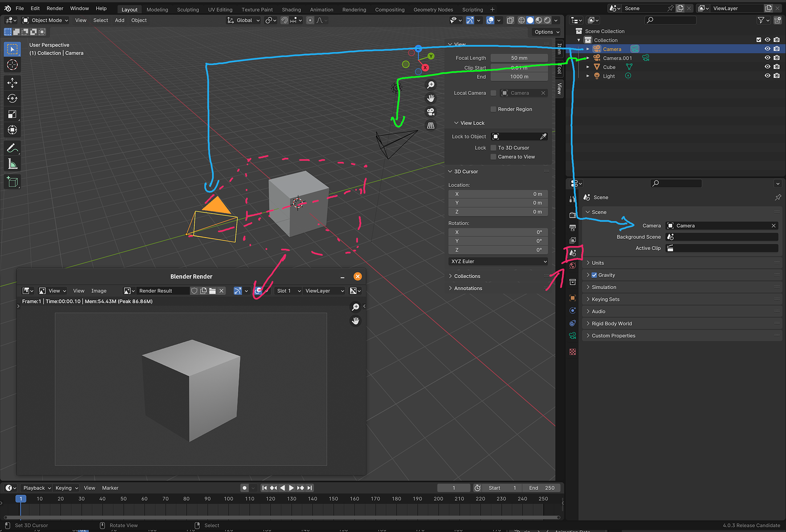This screenshot has height=532, width=786.
Task: Switch to orthographic view with grid icon
Action: 431,125
